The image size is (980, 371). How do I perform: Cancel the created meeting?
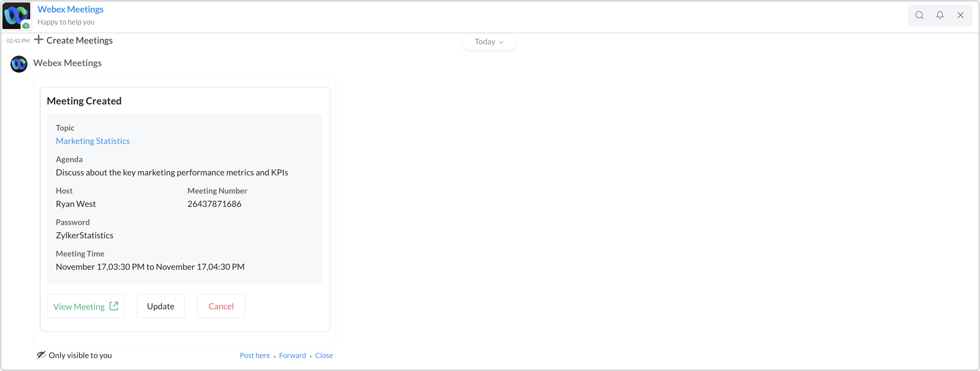point(221,306)
